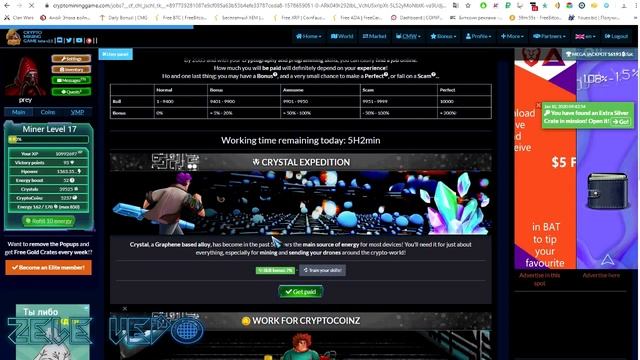This screenshot has height=360, width=640.
Task: Click Get paid for Crystal Expedition
Action: click(301, 292)
